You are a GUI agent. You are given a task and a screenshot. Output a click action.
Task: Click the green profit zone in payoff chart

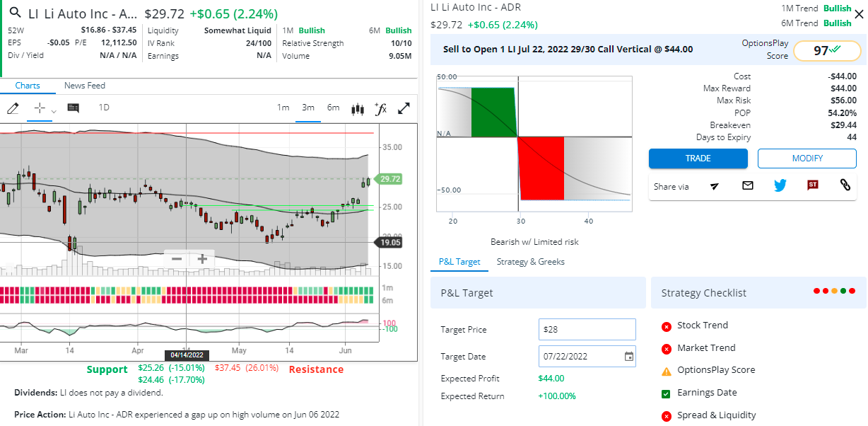493,113
